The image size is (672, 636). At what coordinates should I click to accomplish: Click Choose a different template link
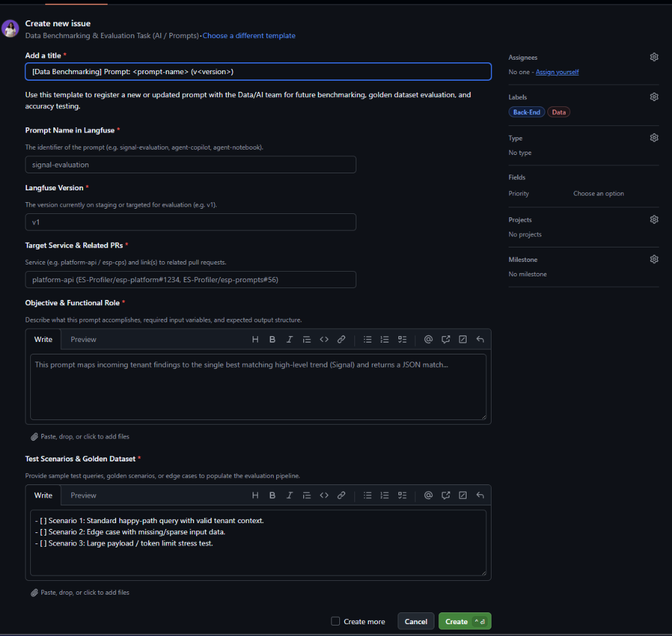pos(249,35)
